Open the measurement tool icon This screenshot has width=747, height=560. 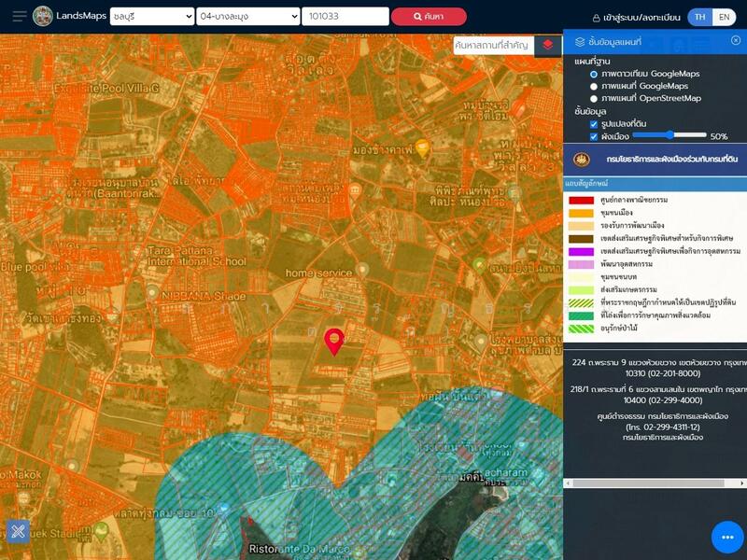pyautogui.click(x=19, y=531)
